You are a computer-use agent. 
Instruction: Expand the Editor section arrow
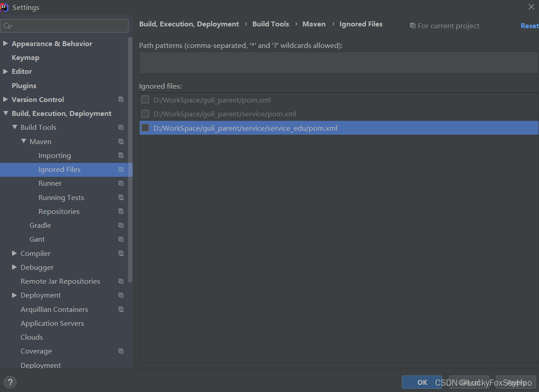coord(5,72)
